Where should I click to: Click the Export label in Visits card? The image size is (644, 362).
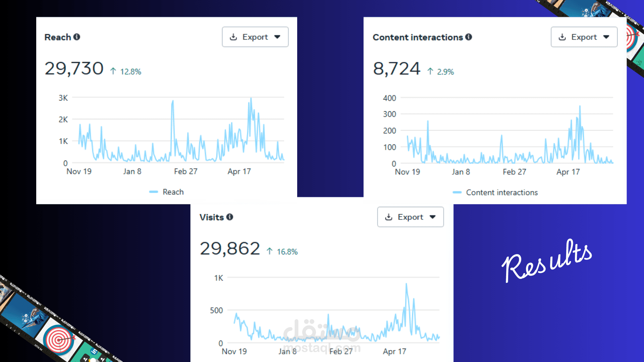(x=410, y=217)
